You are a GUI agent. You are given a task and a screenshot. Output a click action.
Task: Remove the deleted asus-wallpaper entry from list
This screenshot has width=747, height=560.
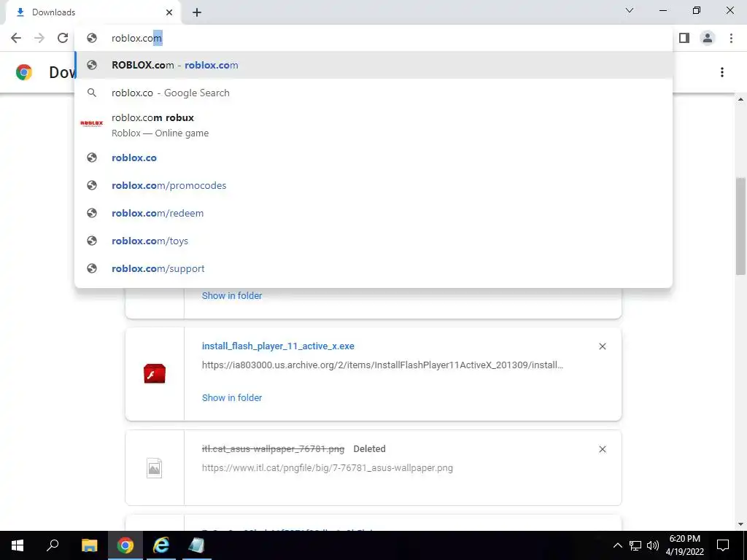[x=602, y=449]
